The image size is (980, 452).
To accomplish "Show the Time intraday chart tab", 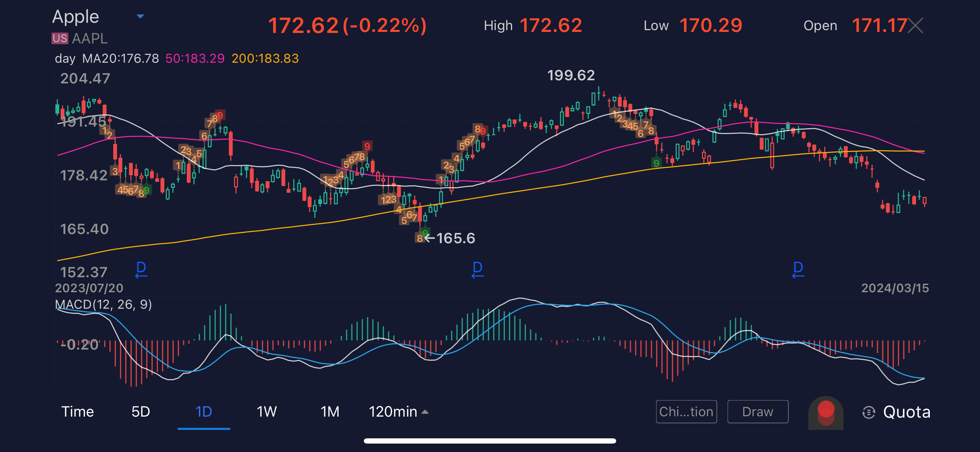I will pyautogui.click(x=77, y=412).
